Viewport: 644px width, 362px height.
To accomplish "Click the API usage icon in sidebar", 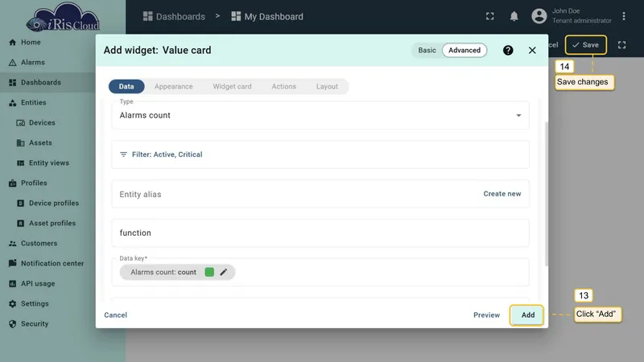I will tap(12, 284).
